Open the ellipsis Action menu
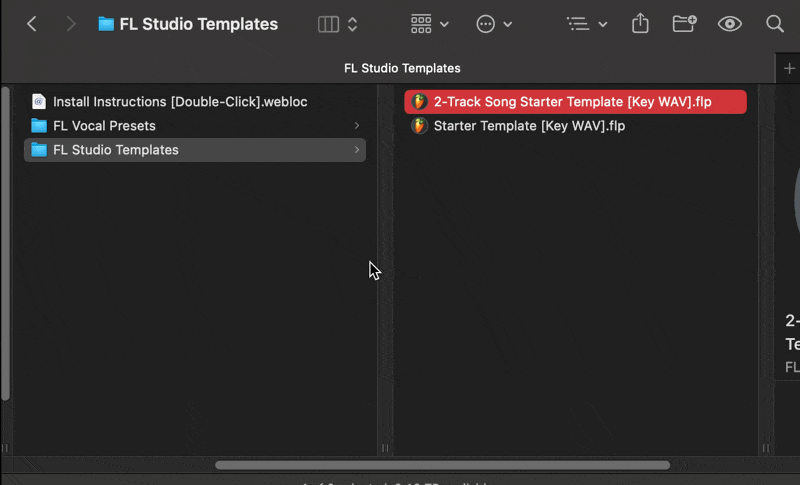 point(494,24)
